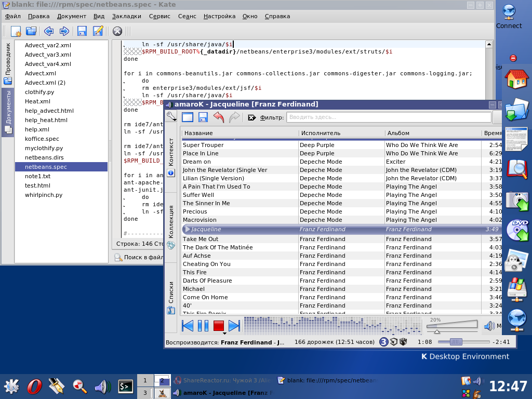Go back with the left arrow in Kate

pyautogui.click(x=48, y=31)
